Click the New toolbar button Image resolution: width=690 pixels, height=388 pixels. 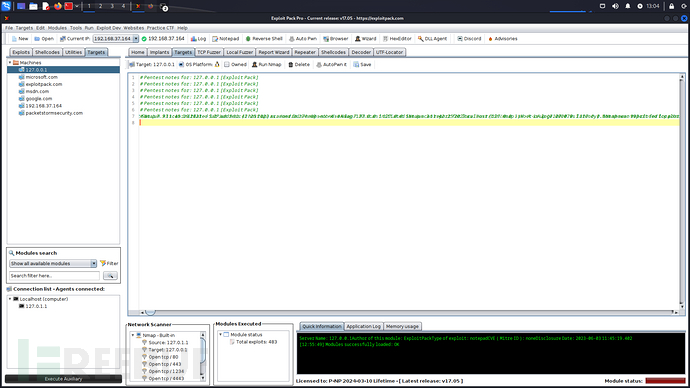[20, 39]
